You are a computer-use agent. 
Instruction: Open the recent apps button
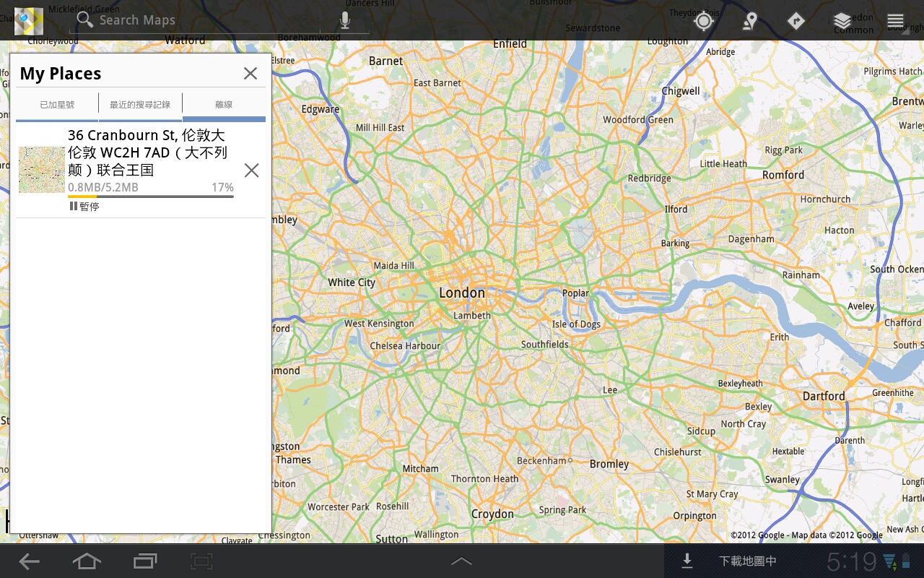145,561
